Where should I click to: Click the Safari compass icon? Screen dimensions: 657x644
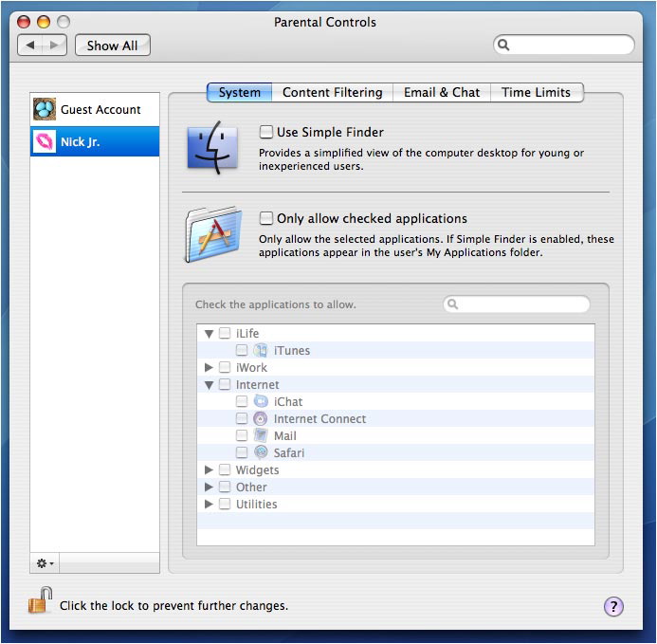point(260,452)
